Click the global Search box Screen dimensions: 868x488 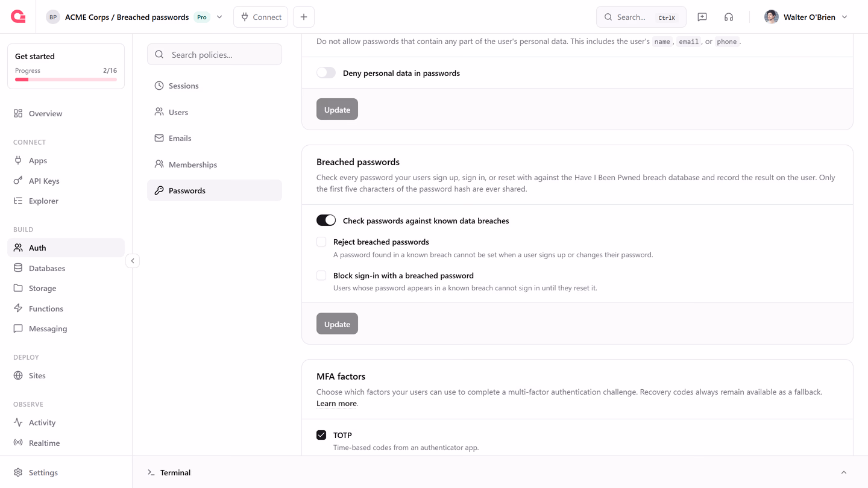click(x=641, y=17)
